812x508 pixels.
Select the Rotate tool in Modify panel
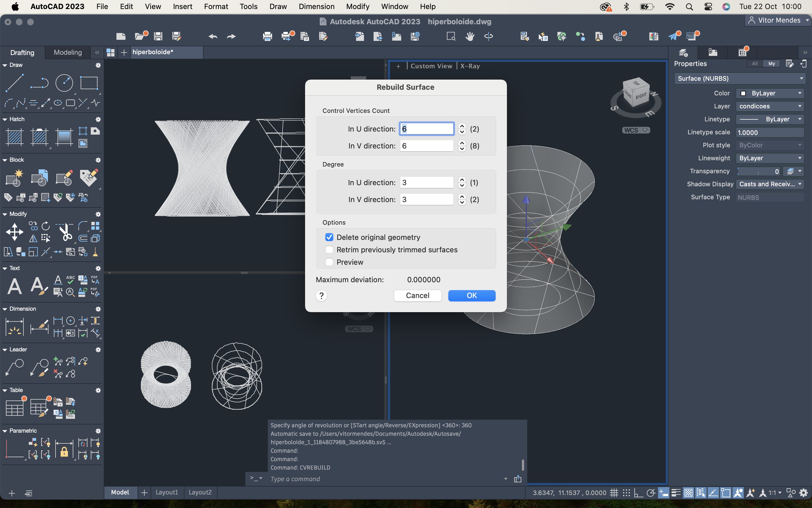pyautogui.click(x=46, y=226)
